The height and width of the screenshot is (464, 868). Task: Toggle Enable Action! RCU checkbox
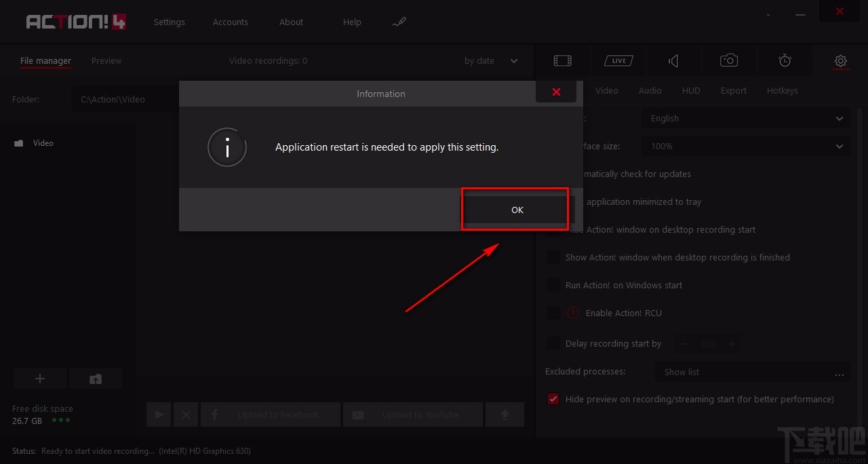pos(553,313)
